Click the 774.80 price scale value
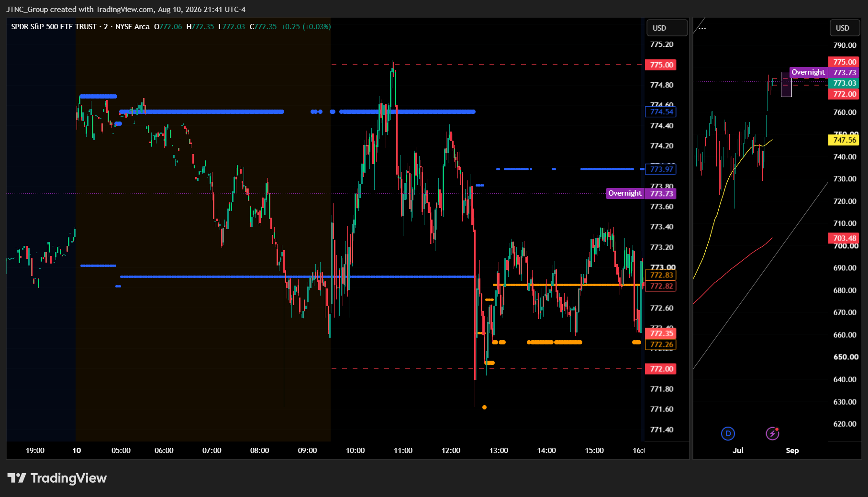868x497 pixels. click(x=662, y=85)
